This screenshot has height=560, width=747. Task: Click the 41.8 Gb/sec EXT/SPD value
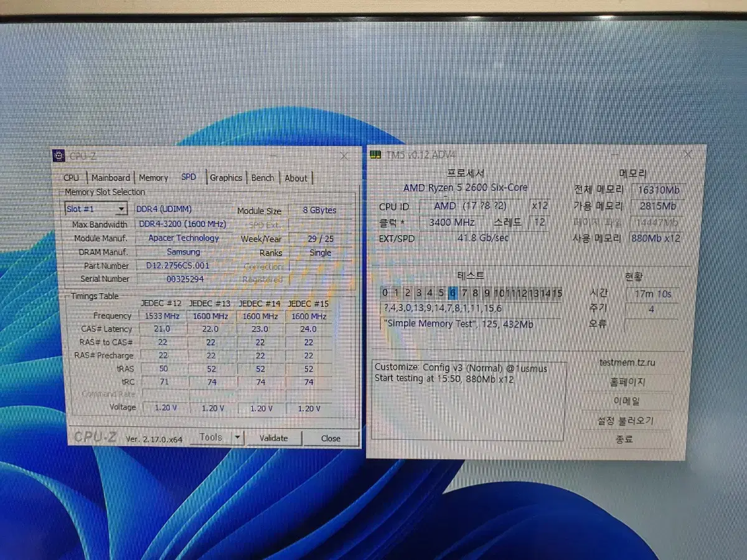point(483,238)
